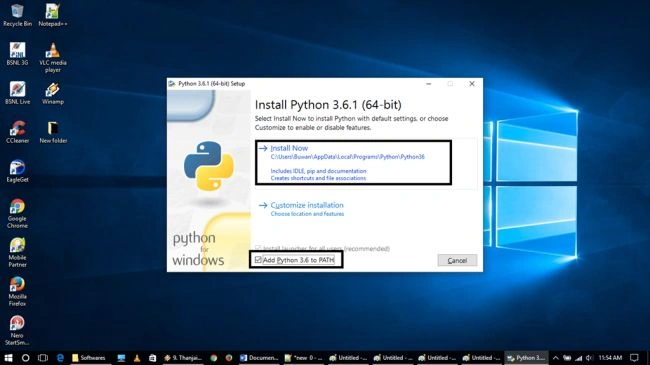Screen dimensions: 650x365
Task: Select VLC media player desktop icon
Action: (x=53, y=58)
